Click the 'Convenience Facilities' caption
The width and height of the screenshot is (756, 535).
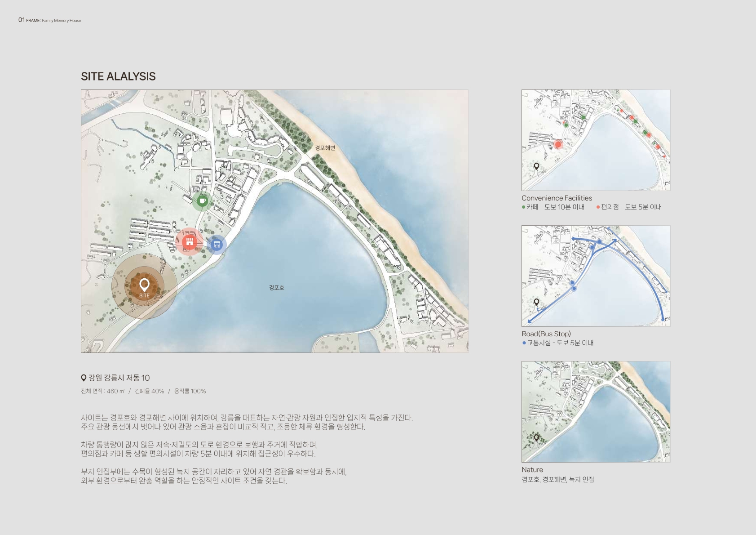[557, 198]
